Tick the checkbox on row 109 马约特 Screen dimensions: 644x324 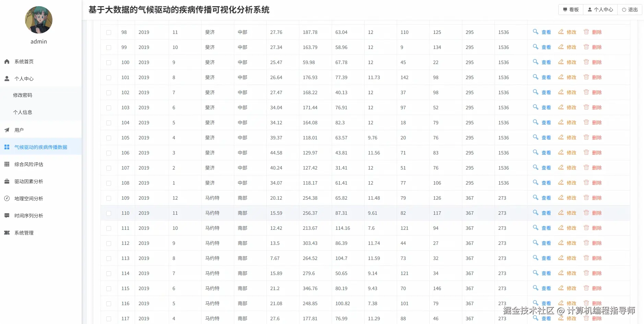109,198
